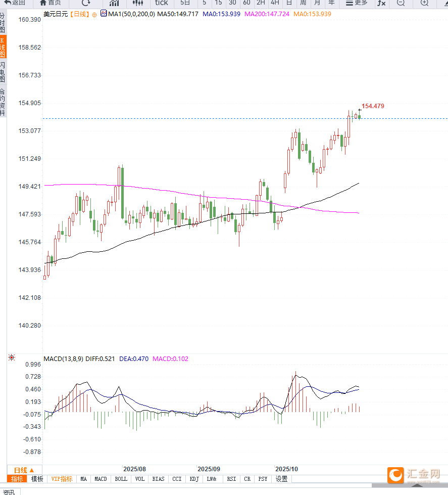
Task: Switch to yearly 年 period
Action: coord(331,3)
